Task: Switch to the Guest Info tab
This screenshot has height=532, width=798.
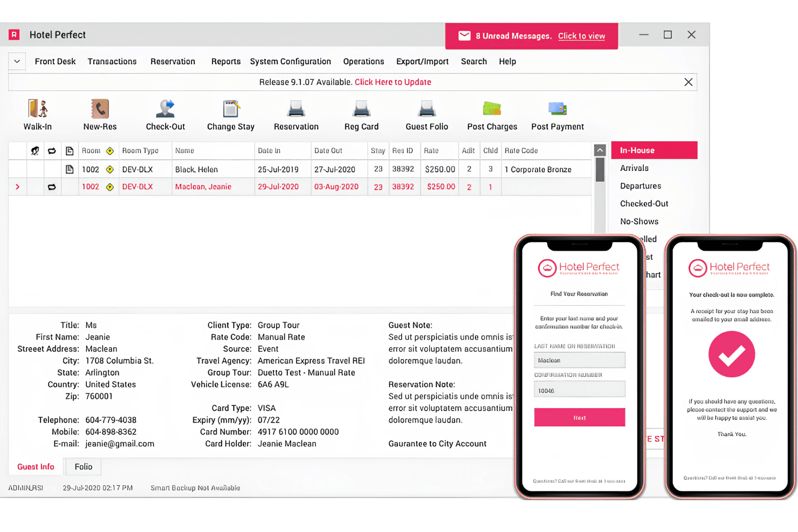Action: point(36,467)
